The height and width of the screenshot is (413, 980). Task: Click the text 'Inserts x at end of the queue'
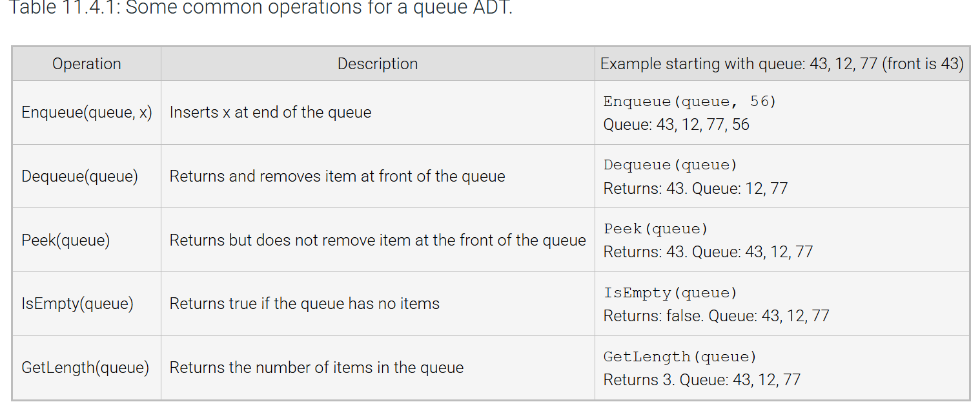click(x=271, y=112)
